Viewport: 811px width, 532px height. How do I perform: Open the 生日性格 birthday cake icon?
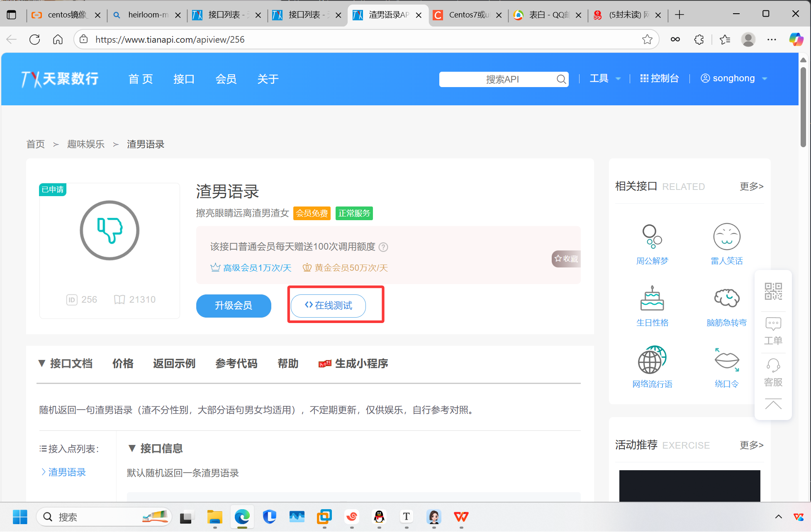[652, 299]
